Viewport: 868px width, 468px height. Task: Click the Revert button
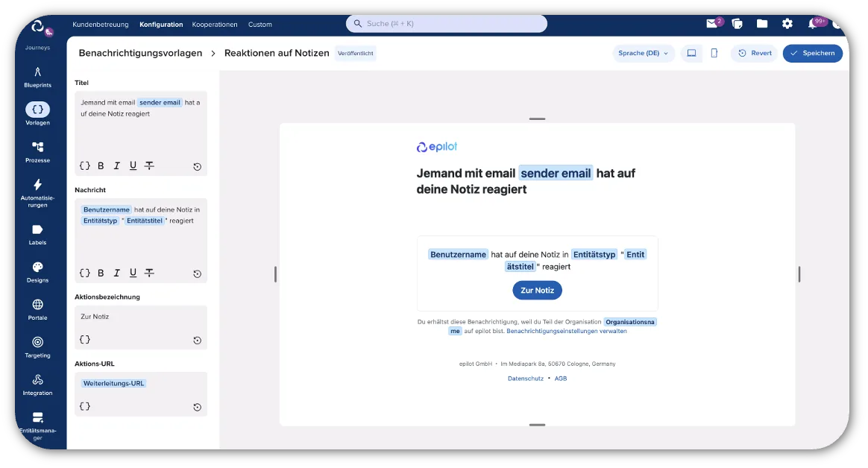(x=755, y=53)
